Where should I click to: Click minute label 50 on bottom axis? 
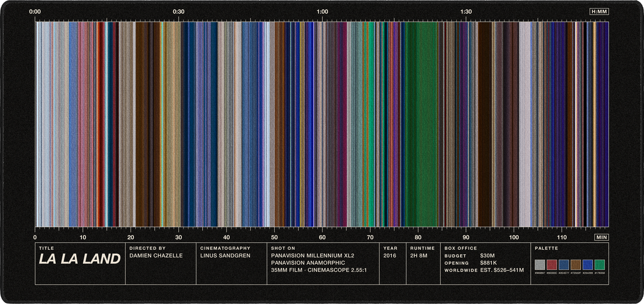274,237
